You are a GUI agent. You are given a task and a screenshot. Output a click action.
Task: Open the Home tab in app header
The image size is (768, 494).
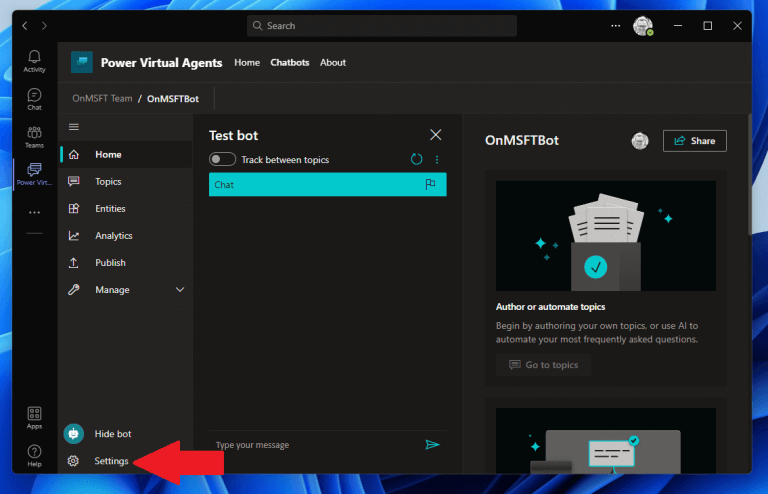[247, 63]
